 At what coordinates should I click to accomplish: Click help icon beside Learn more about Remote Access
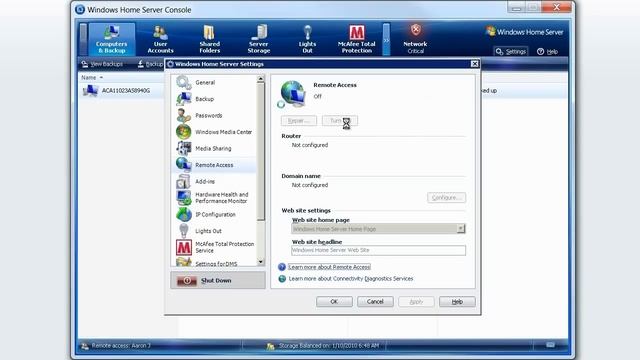(282, 267)
